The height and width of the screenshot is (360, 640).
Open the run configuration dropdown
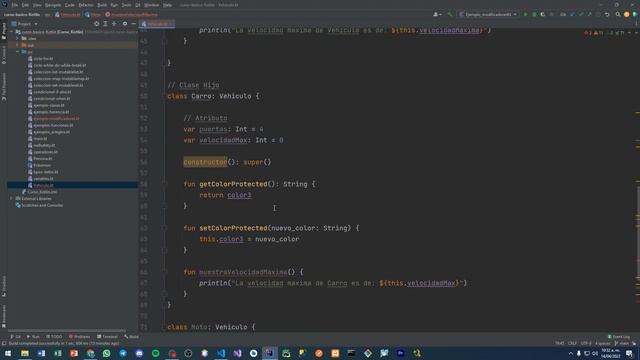coord(488,14)
